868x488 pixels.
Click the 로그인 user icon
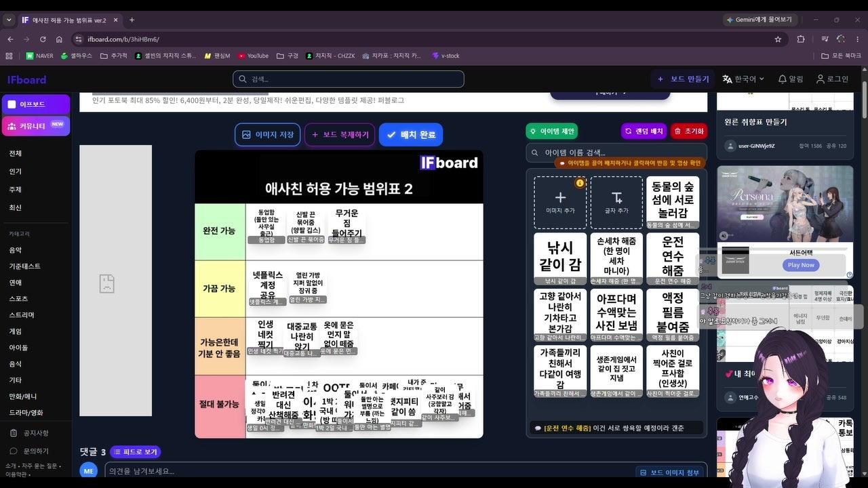coord(832,79)
